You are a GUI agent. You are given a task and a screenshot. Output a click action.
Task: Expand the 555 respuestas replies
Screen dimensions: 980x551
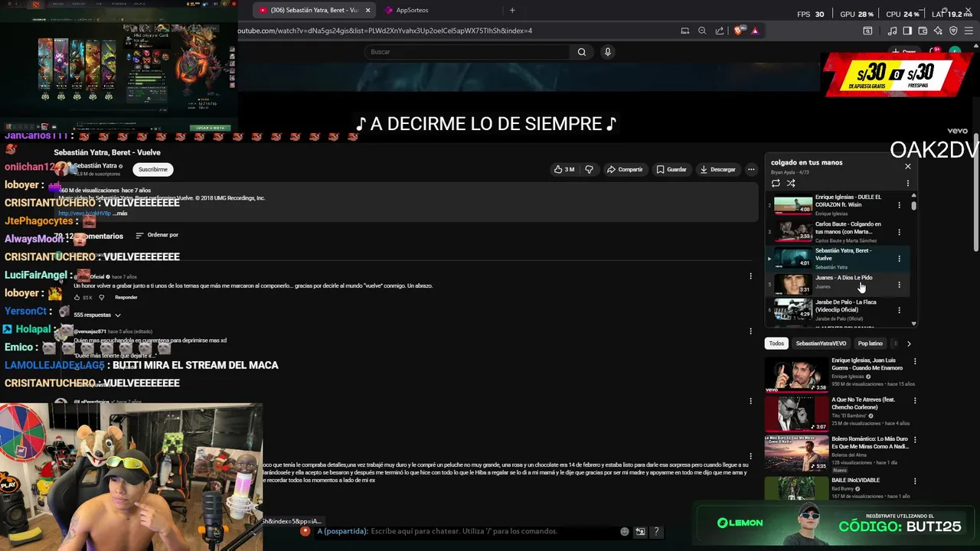point(97,315)
